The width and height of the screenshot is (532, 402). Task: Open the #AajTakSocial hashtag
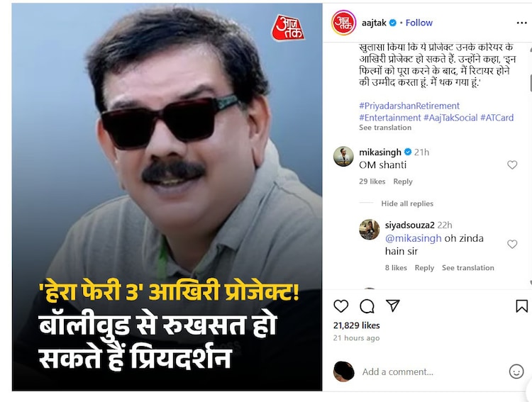[x=450, y=118]
